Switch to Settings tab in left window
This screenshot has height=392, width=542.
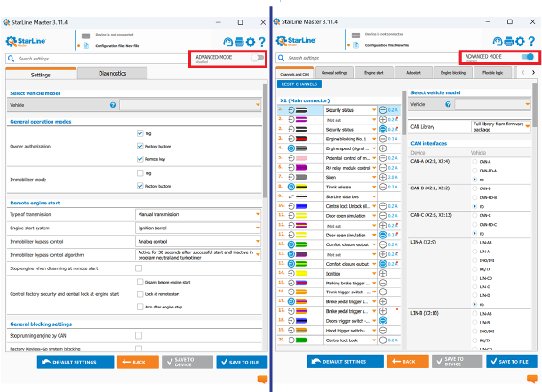(41, 75)
